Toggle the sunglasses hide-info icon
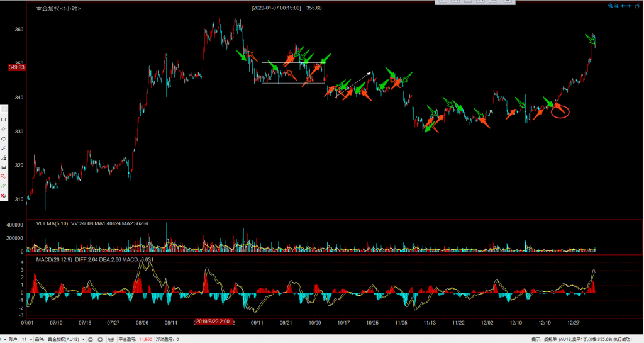This screenshot has width=644, height=343. [x=111, y=339]
